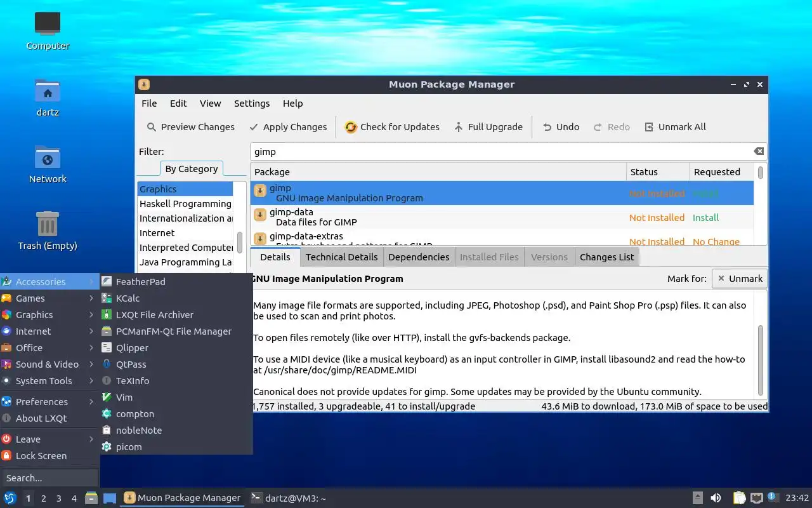Click Unmark All in the toolbar
Image resolution: width=812 pixels, height=508 pixels.
tap(676, 127)
